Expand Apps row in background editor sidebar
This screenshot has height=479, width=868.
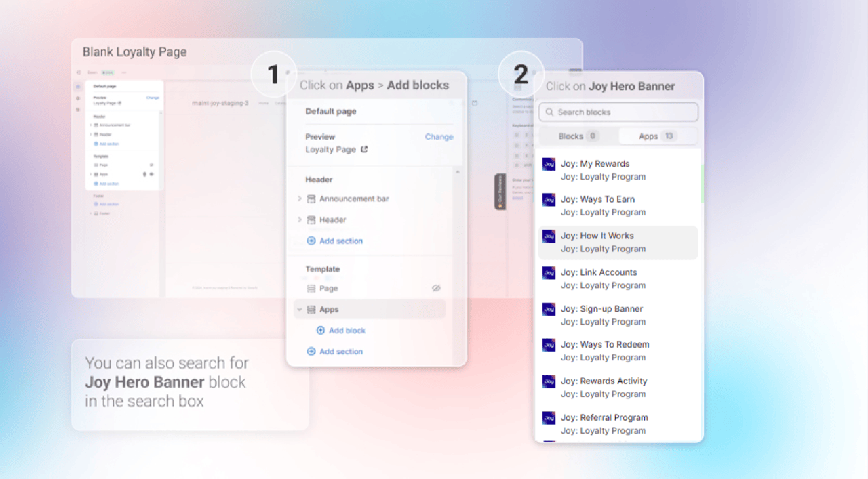90,174
